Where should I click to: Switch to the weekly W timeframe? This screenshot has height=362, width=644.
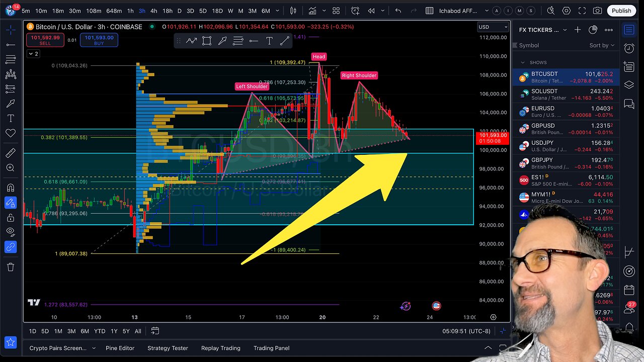(x=230, y=11)
